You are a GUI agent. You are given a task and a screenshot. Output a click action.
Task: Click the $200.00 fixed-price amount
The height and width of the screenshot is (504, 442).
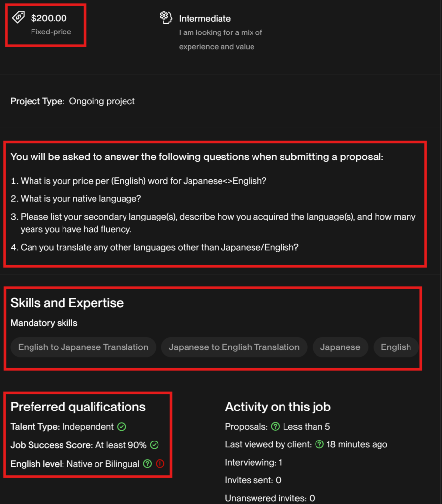pyautogui.click(x=49, y=18)
